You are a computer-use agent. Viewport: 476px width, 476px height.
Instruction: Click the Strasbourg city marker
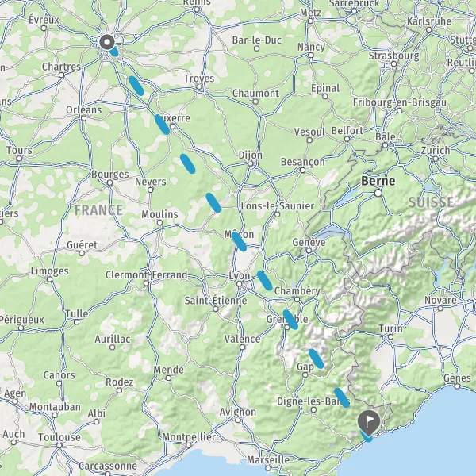click(x=393, y=63)
